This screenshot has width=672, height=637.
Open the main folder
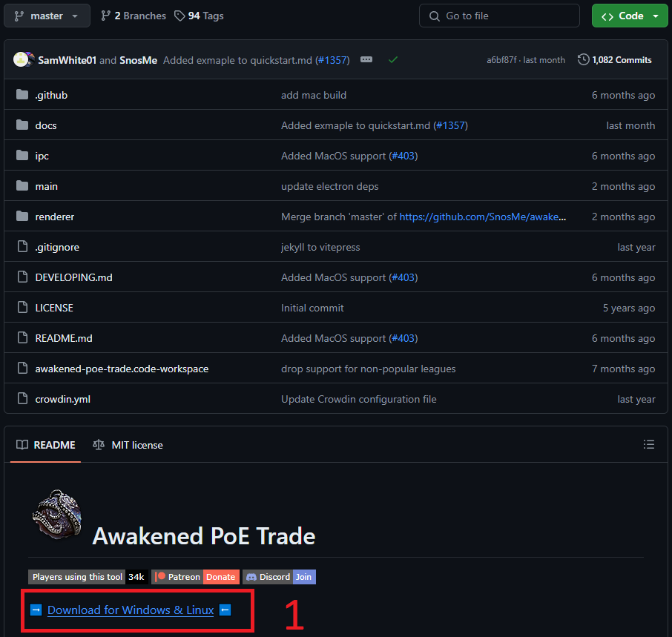[46, 186]
